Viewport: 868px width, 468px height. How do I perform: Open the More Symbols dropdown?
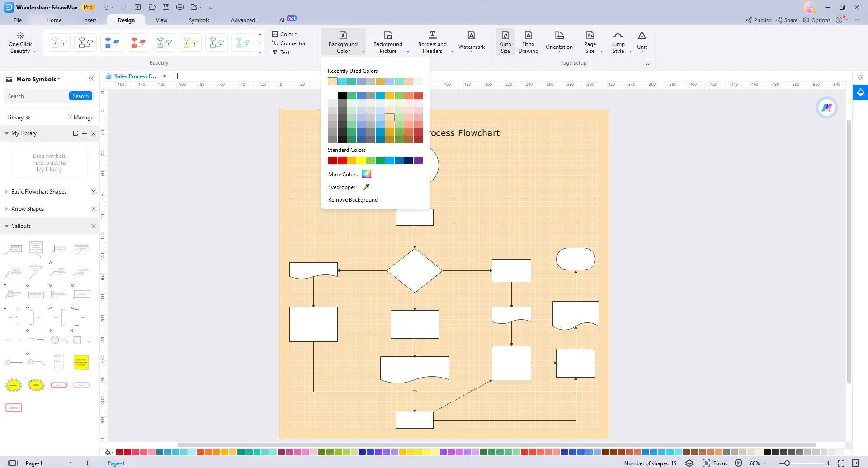click(38, 79)
